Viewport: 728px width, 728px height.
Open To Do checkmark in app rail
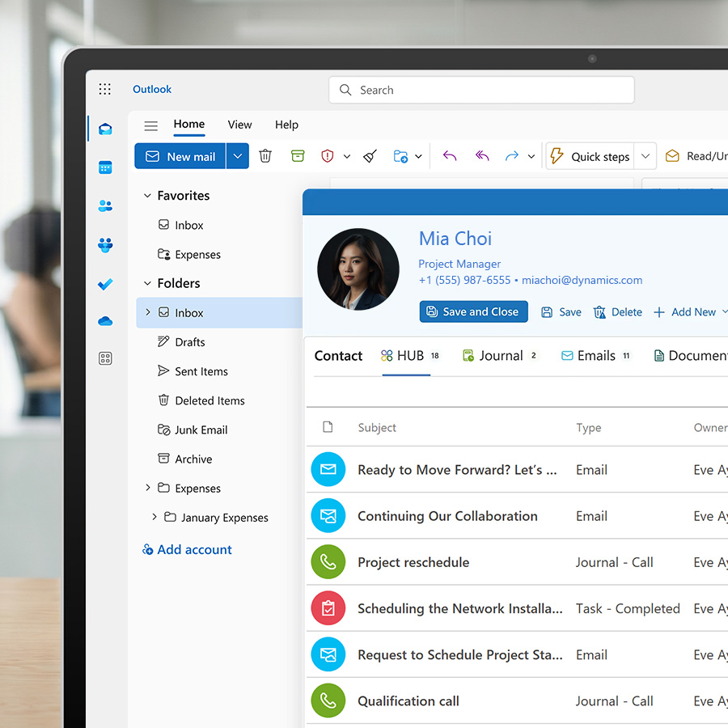click(x=105, y=284)
